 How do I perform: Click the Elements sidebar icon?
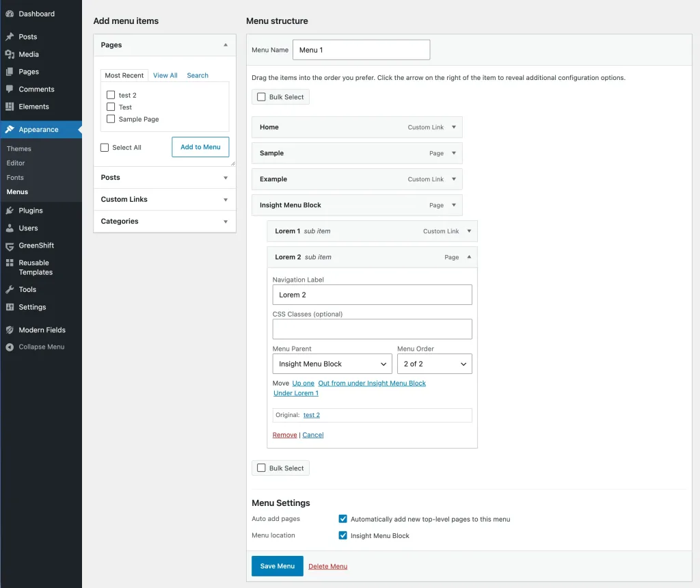(x=10, y=106)
